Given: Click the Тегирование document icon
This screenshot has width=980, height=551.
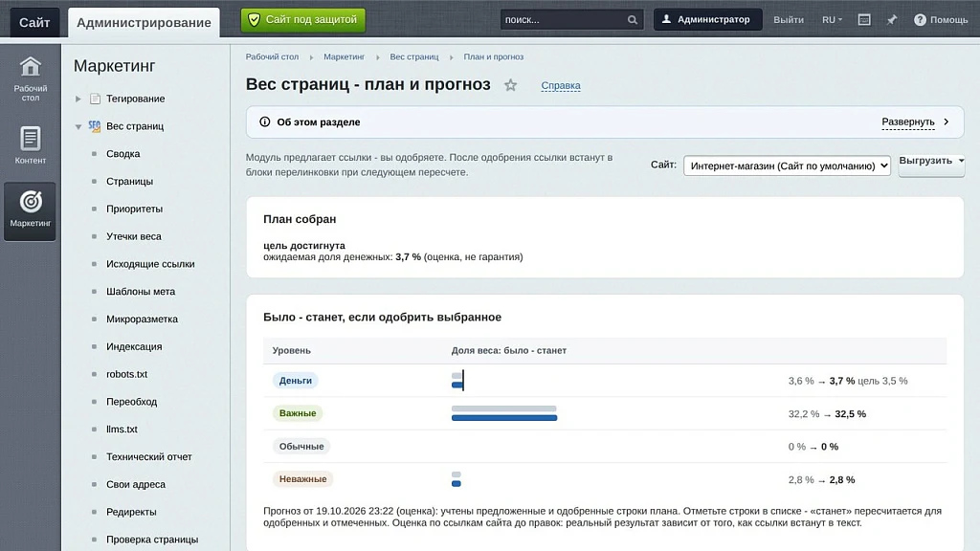Looking at the screenshot, I should (95, 99).
